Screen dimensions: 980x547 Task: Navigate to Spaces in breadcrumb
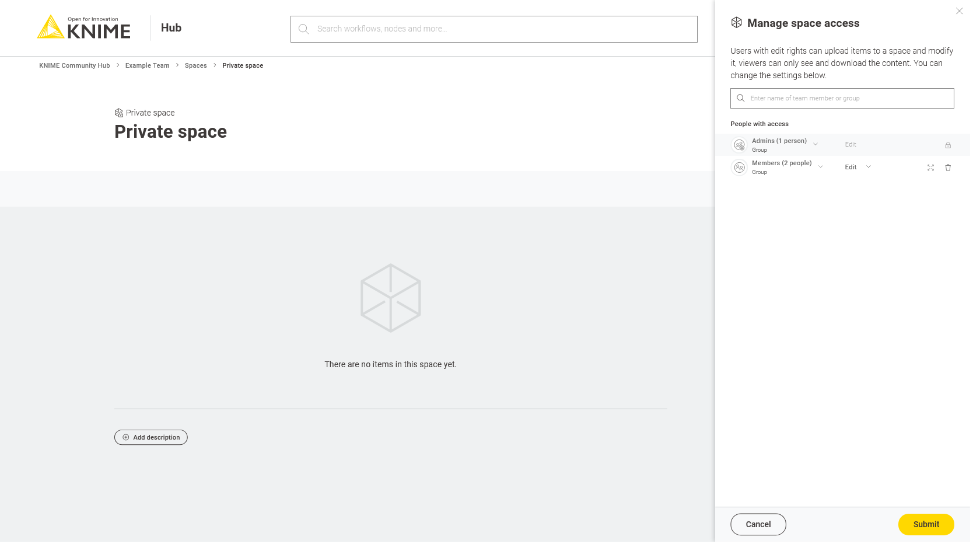(x=195, y=65)
